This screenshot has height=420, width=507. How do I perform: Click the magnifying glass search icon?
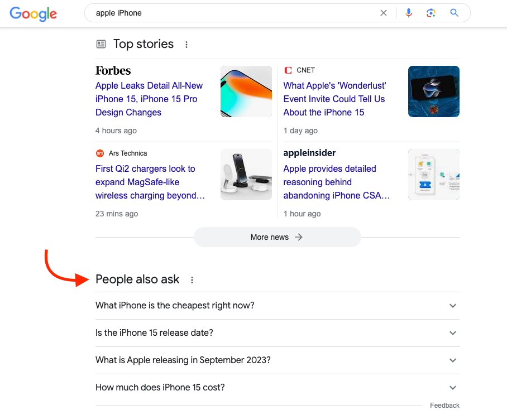click(x=455, y=13)
